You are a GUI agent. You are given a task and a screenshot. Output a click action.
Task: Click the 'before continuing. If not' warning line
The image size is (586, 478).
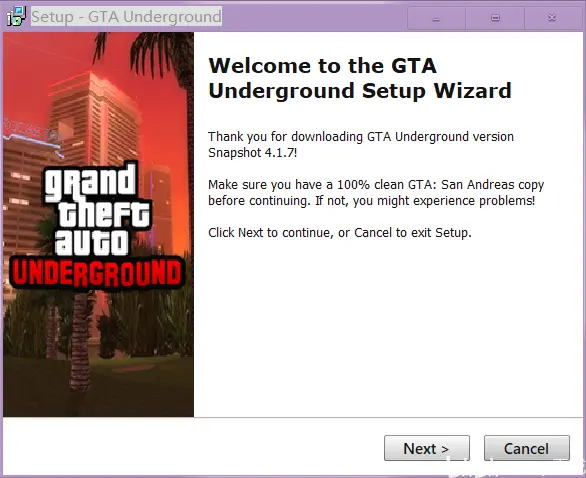pyautogui.click(x=371, y=201)
